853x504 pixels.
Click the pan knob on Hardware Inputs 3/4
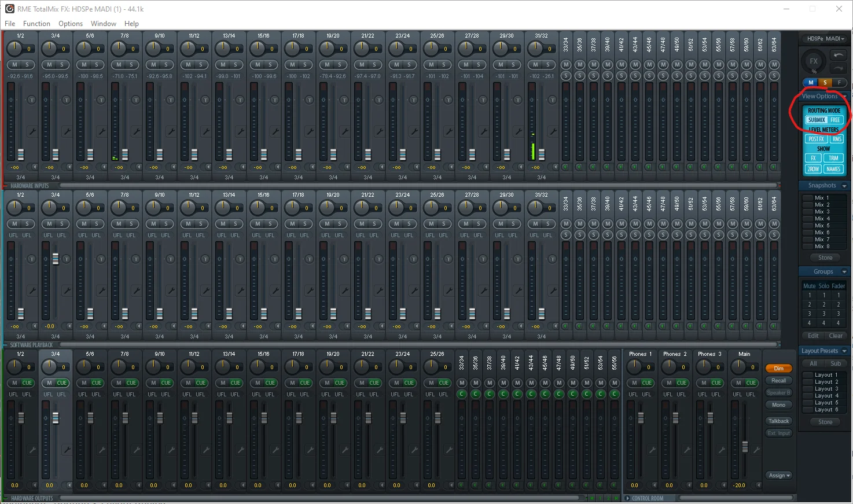pyautogui.click(x=49, y=48)
